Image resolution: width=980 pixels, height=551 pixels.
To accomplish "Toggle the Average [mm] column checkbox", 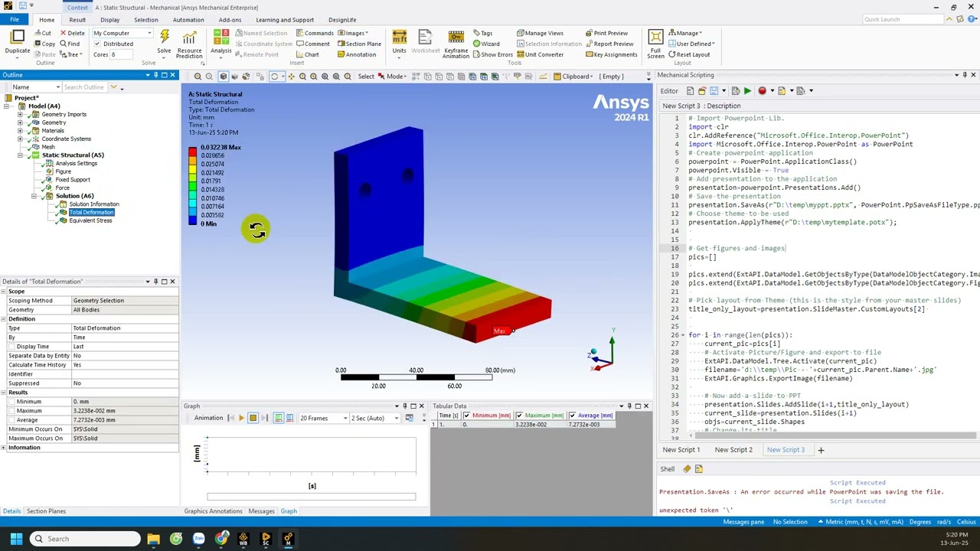I will 573,416.
